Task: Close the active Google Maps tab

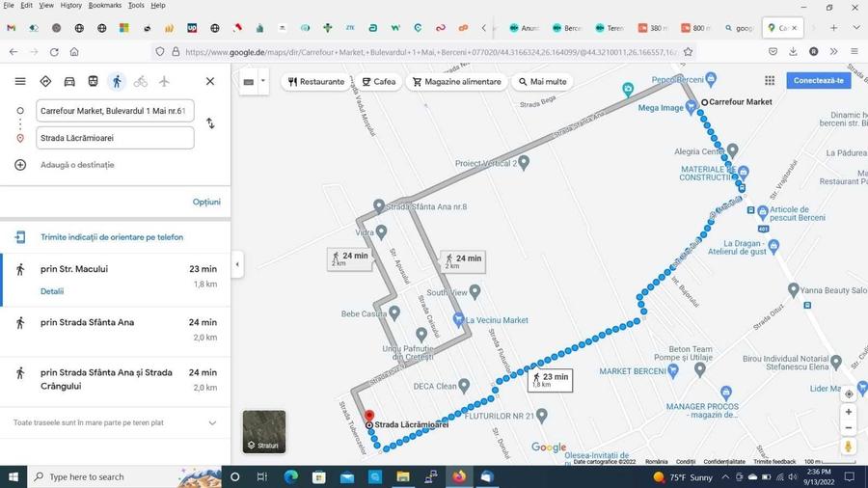Action: pyautogui.click(x=795, y=28)
